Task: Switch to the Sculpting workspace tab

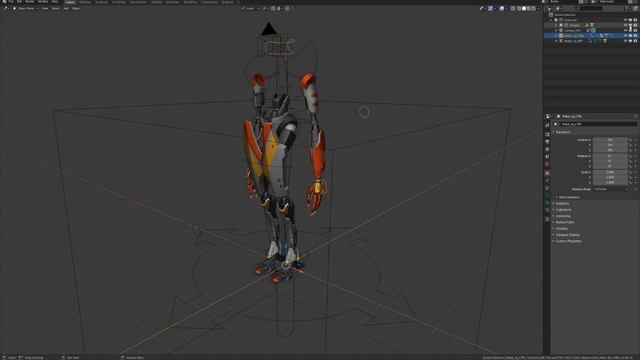Action: coord(101,2)
